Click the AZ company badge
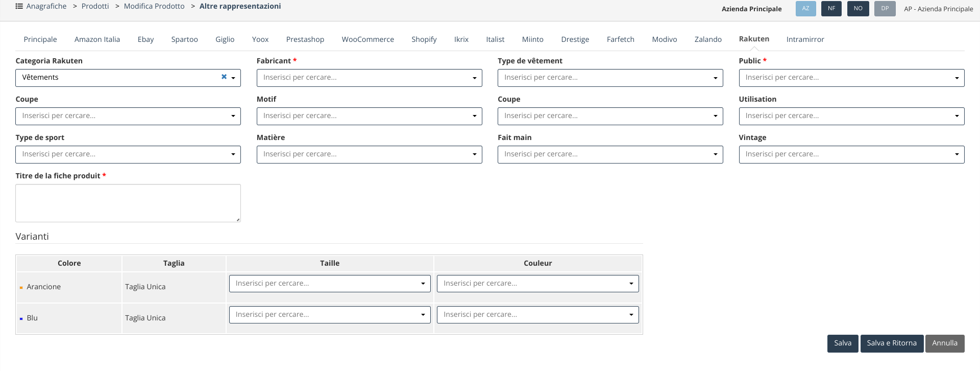Image resolution: width=980 pixels, height=371 pixels. coord(805,9)
